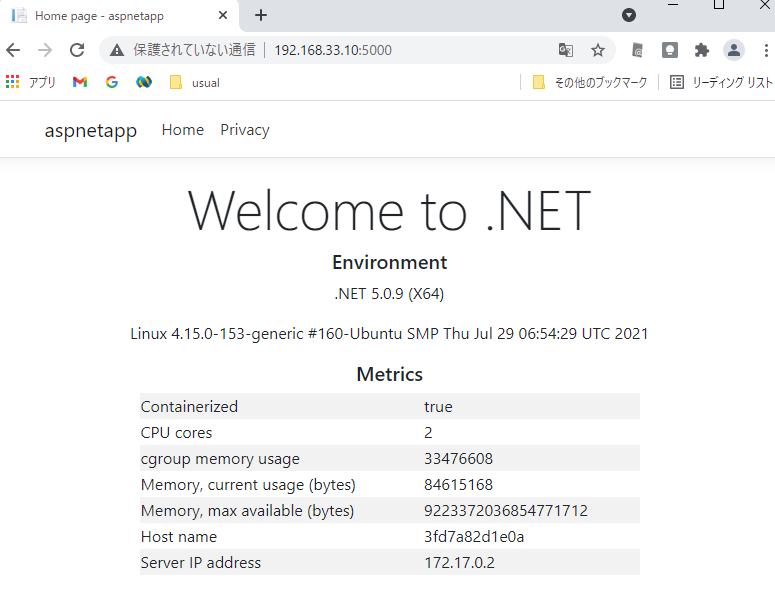
Task: Open the Chrome profile avatar
Action: 734,50
